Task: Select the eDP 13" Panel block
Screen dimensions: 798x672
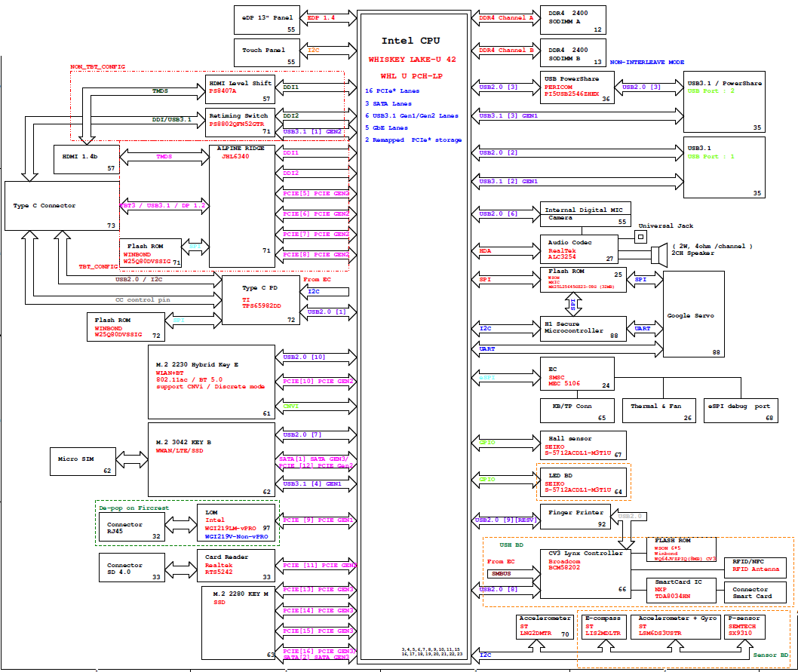Action: 267,20
